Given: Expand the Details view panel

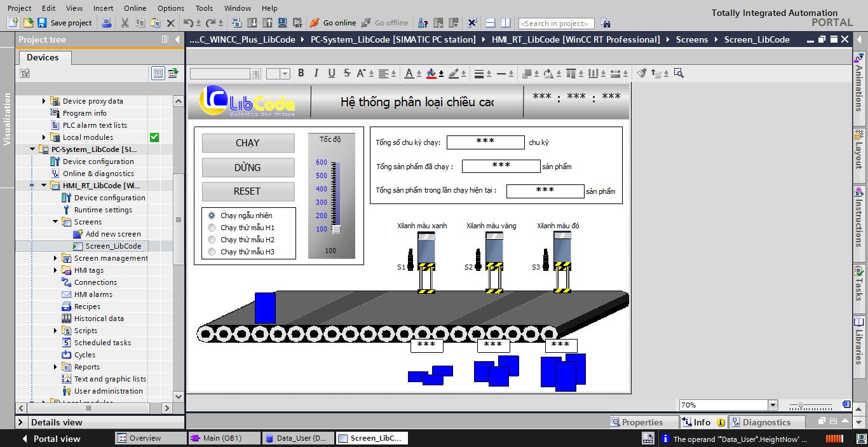Looking at the screenshot, I should point(22,422).
